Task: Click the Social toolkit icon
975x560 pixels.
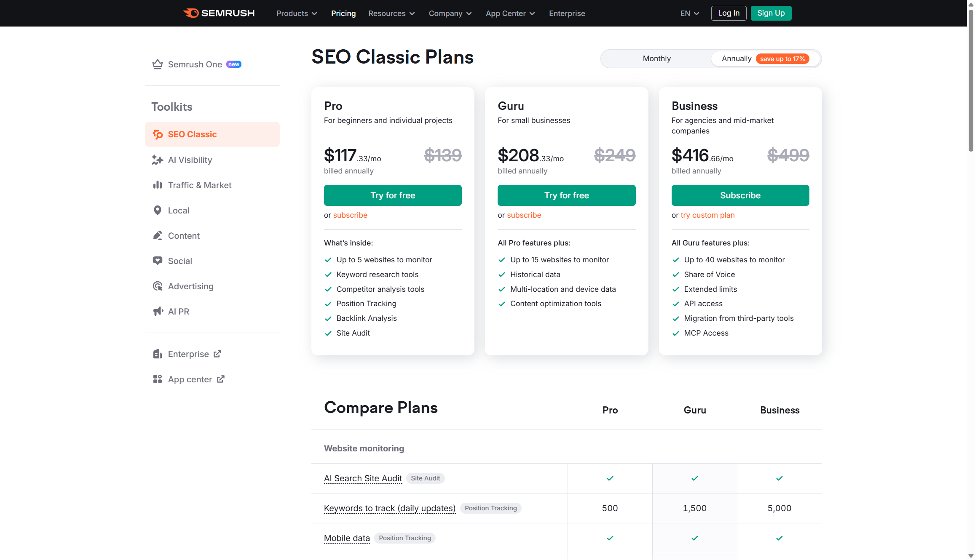Action: pos(158,261)
